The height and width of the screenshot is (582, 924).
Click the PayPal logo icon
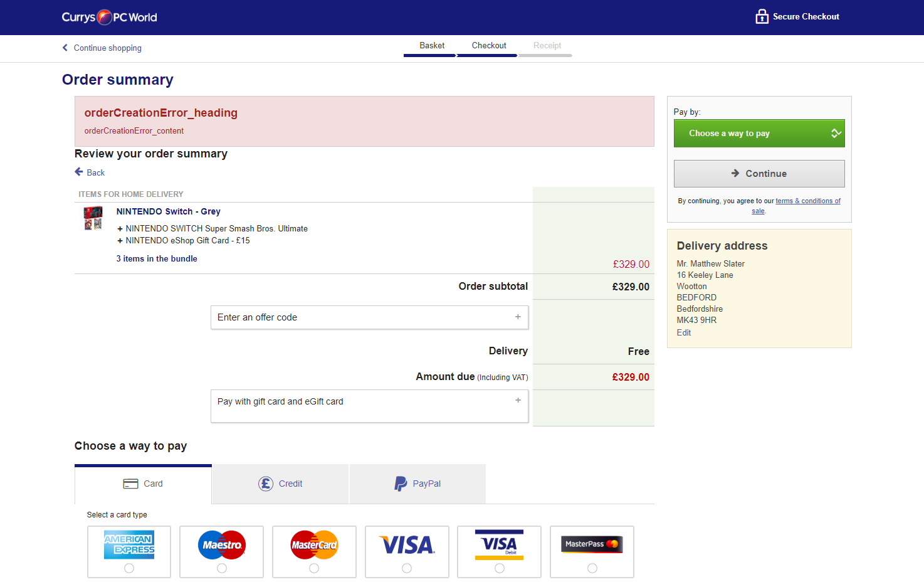(x=401, y=484)
